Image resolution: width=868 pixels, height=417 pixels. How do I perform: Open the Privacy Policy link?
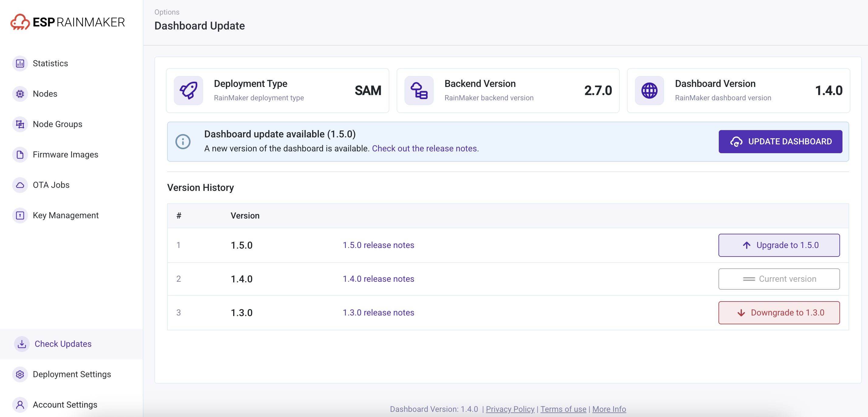pos(510,409)
